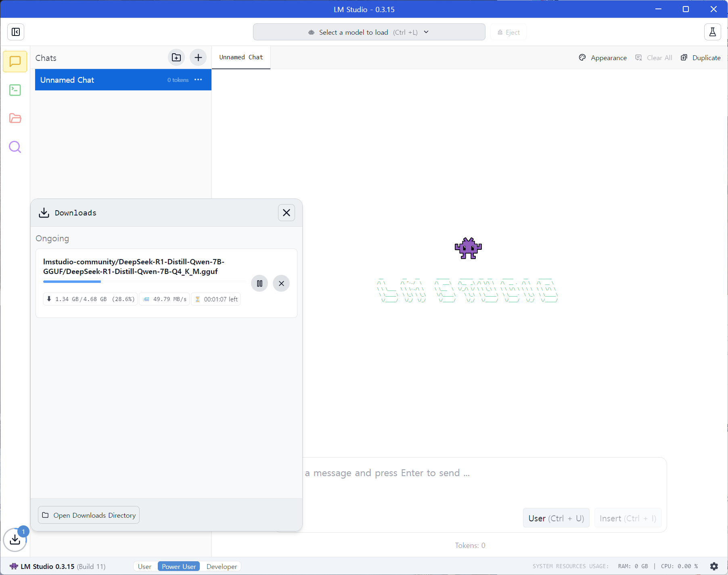Image resolution: width=728 pixels, height=575 pixels.
Task: Click the Ongoing section label
Action: click(x=52, y=238)
